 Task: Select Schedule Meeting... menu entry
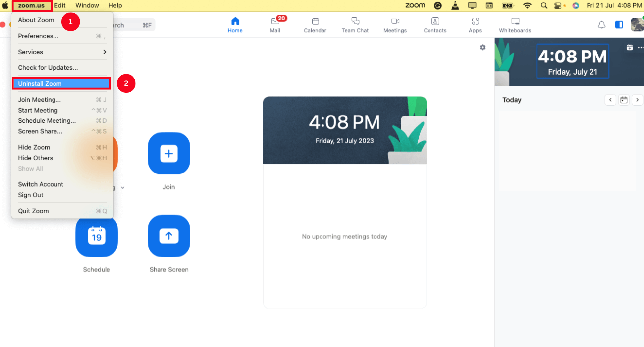[62, 121]
